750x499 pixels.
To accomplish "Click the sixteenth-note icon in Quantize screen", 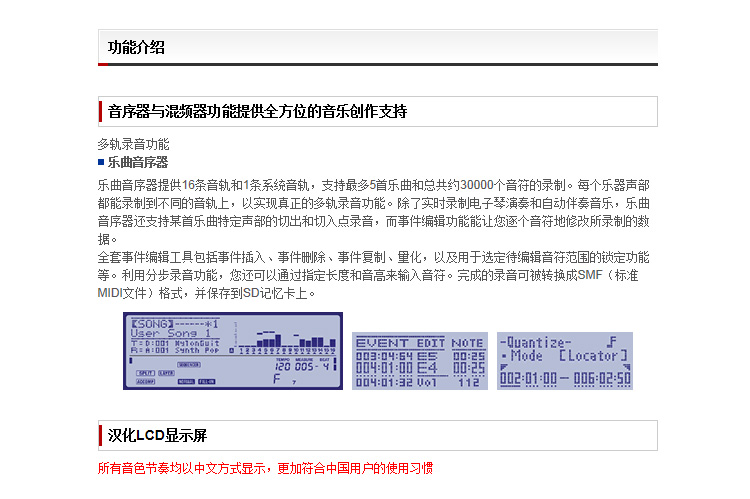I will click(612, 342).
